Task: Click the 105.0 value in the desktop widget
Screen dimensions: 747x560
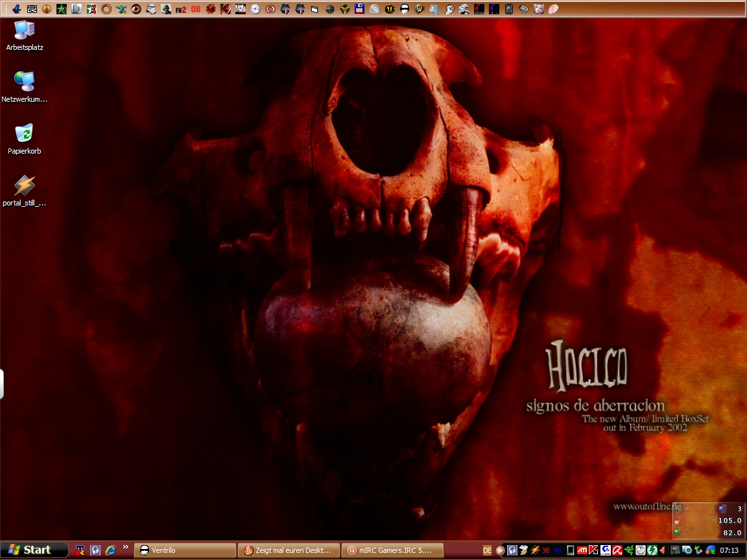Action: coord(729,520)
